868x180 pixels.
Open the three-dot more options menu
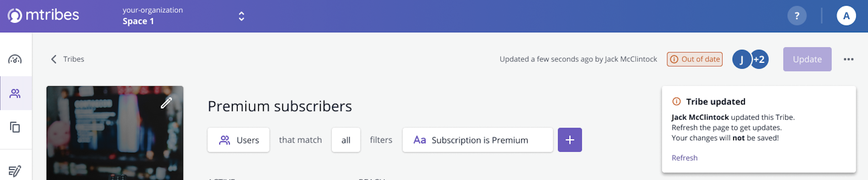(848, 59)
